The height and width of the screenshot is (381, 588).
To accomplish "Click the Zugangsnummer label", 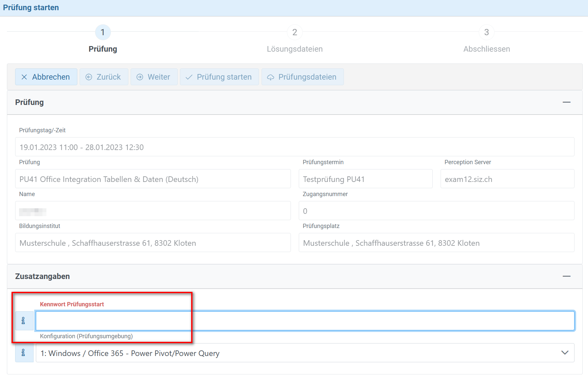I will 325,194.
